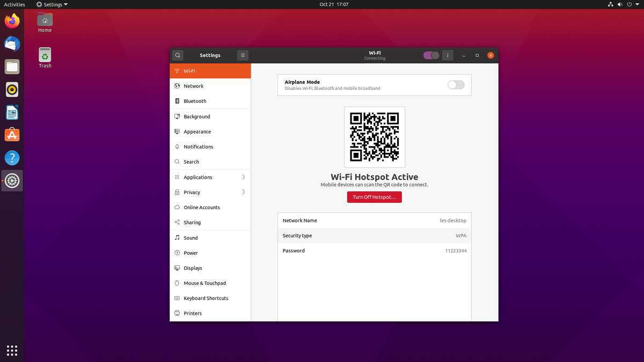Screen dimensions: 644x362
Task: Click the Security type label
Action: click(x=297, y=235)
